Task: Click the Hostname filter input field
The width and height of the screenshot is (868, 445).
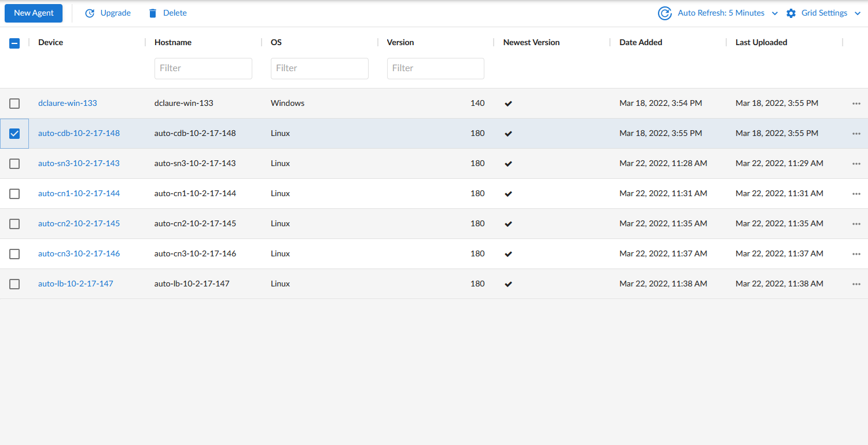Action: point(203,68)
